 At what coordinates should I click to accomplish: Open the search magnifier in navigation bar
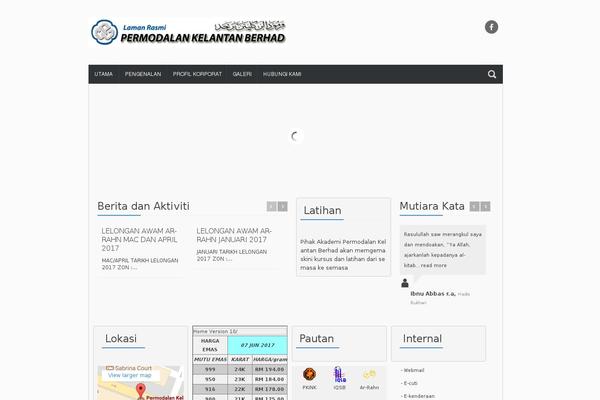click(492, 74)
